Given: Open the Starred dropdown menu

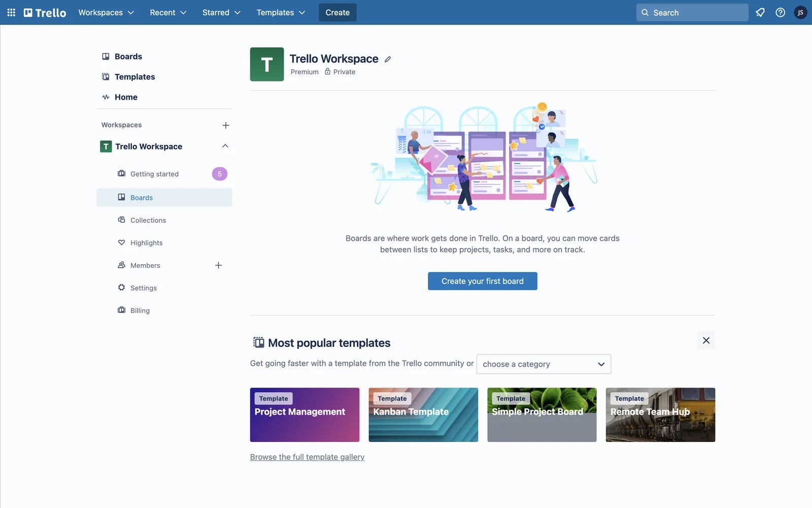Looking at the screenshot, I should pos(221,12).
